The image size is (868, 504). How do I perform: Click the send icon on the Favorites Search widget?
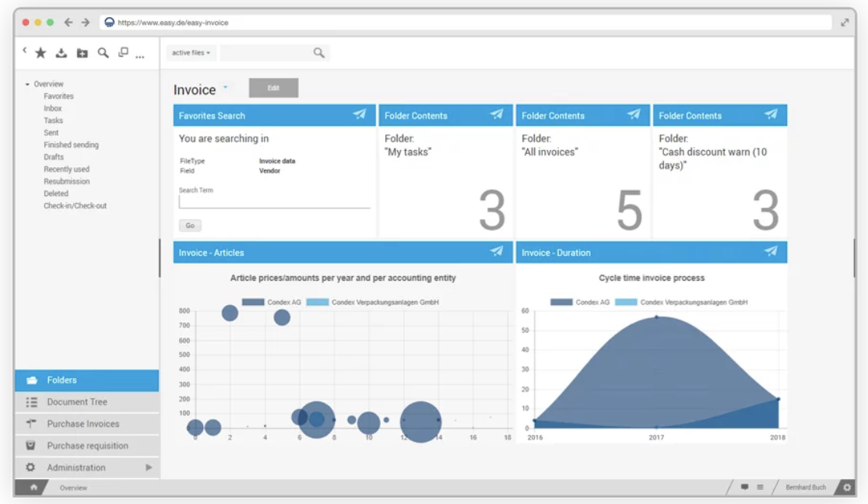pos(359,114)
